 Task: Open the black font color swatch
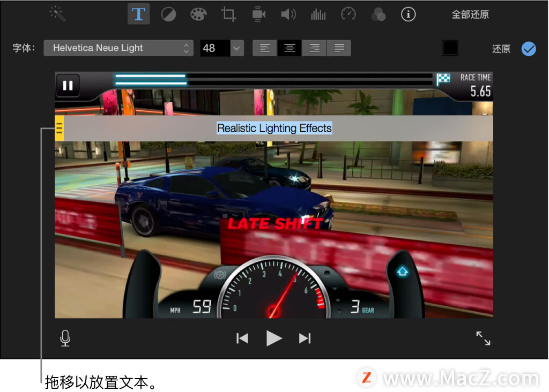pos(450,48)
